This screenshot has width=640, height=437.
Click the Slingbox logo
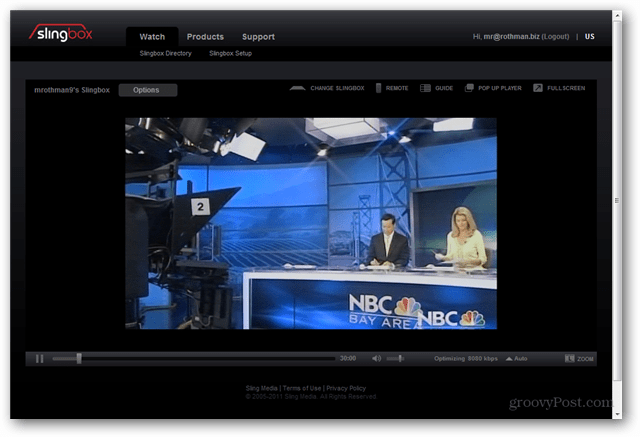61,33
